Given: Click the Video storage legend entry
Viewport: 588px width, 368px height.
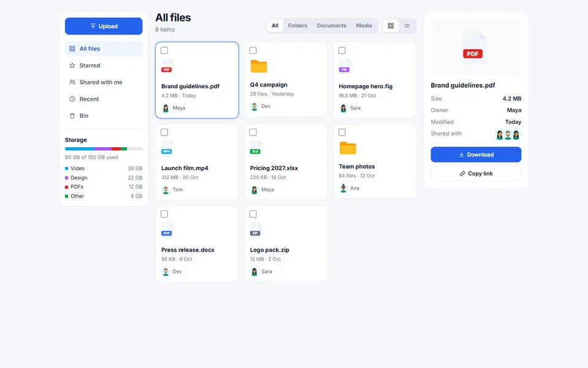Looking at the screenshot, I should 104,168.
